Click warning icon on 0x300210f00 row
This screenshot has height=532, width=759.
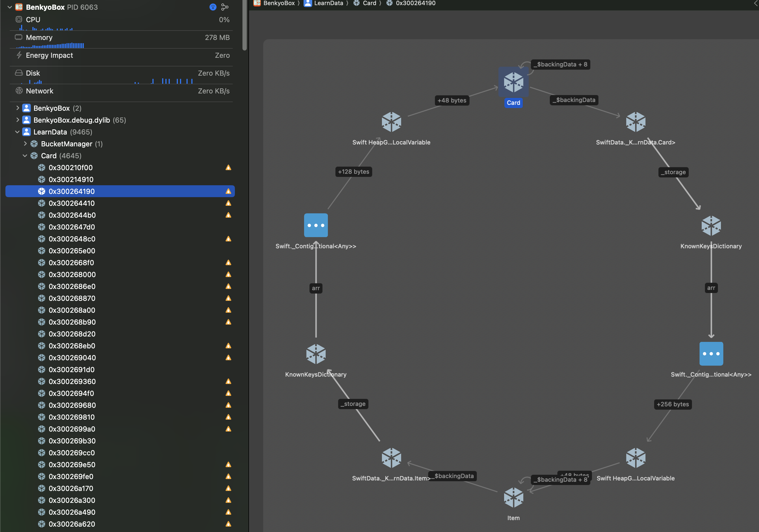pyautogui.click(x=228, y=167)
